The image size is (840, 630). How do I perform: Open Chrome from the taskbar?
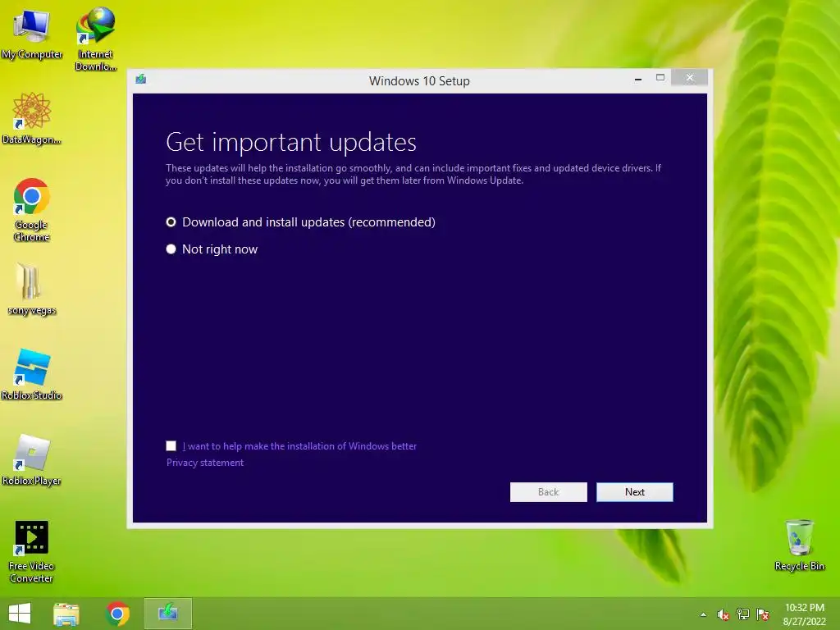point(117,614)
